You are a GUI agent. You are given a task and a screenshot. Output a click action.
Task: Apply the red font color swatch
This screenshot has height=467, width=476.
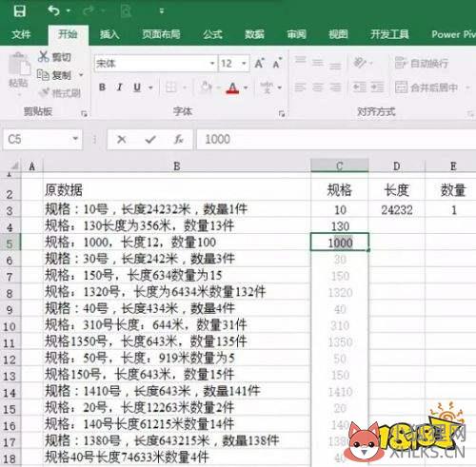(232, 88)
